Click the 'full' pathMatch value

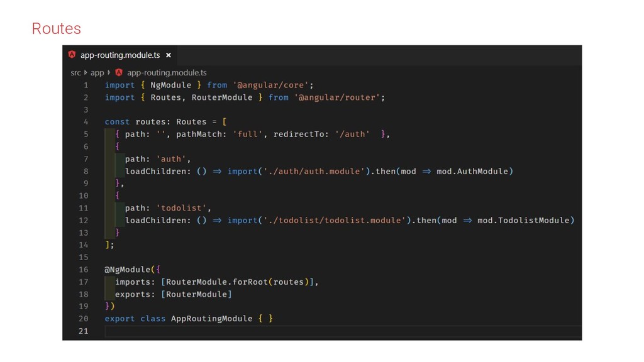tap(248, 134)
